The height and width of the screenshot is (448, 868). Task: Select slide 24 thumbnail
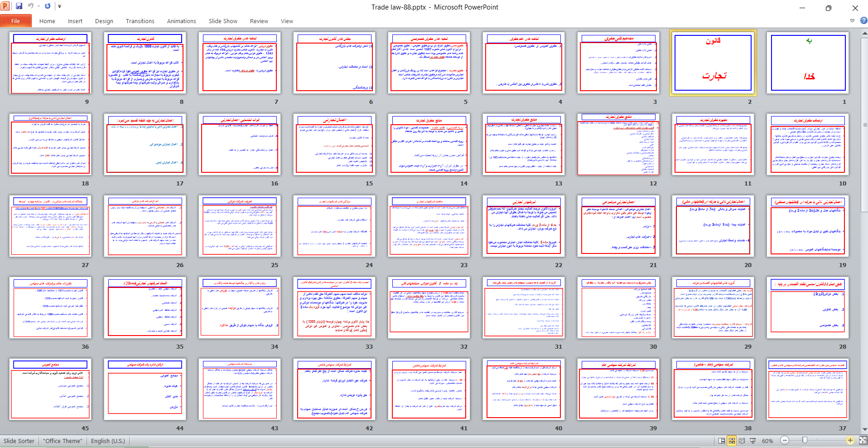pos(334,226)
